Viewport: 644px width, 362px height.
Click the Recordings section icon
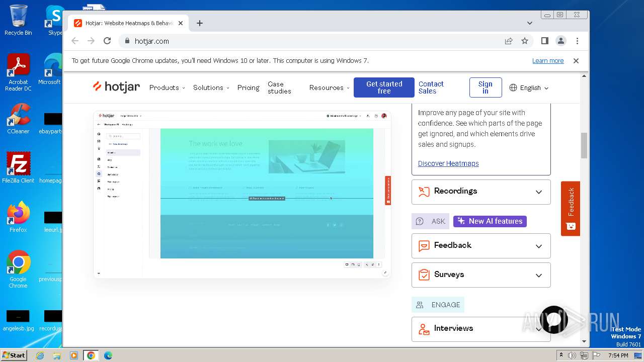click(x=424, y=192)
